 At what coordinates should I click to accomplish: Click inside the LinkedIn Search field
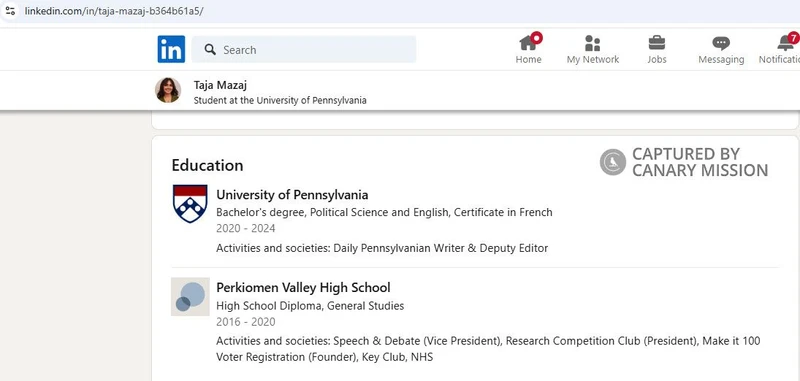tap(304, 49)
